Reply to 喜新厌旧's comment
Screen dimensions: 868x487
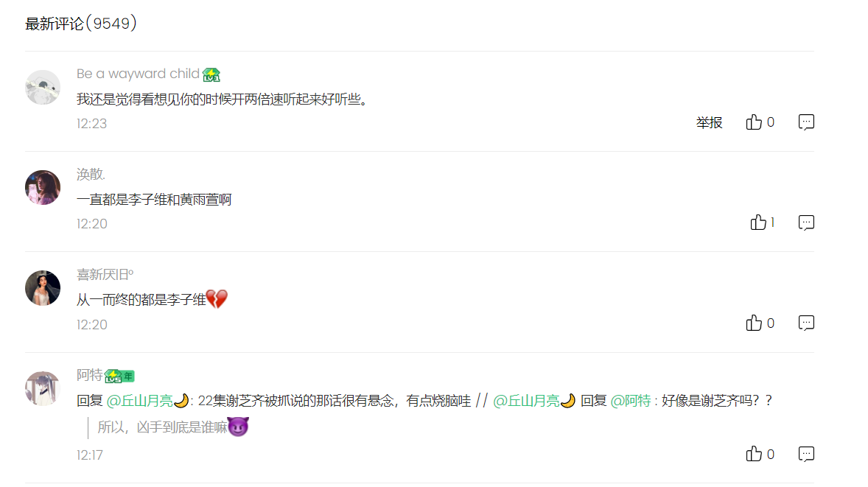pos(806,323)
